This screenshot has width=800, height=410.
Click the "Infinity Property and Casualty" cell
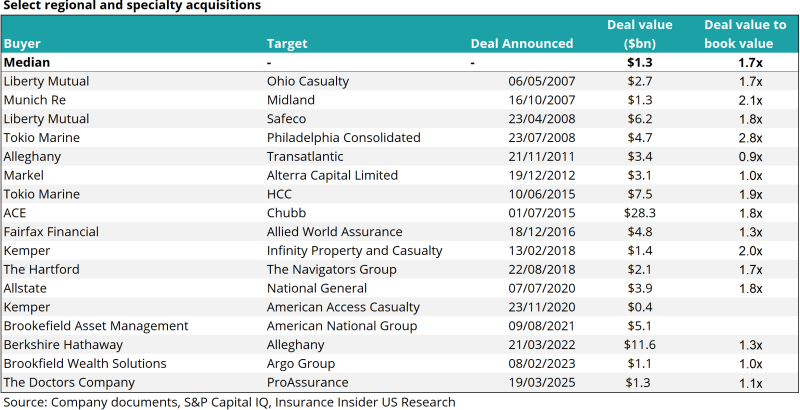(x=355, y=251)
